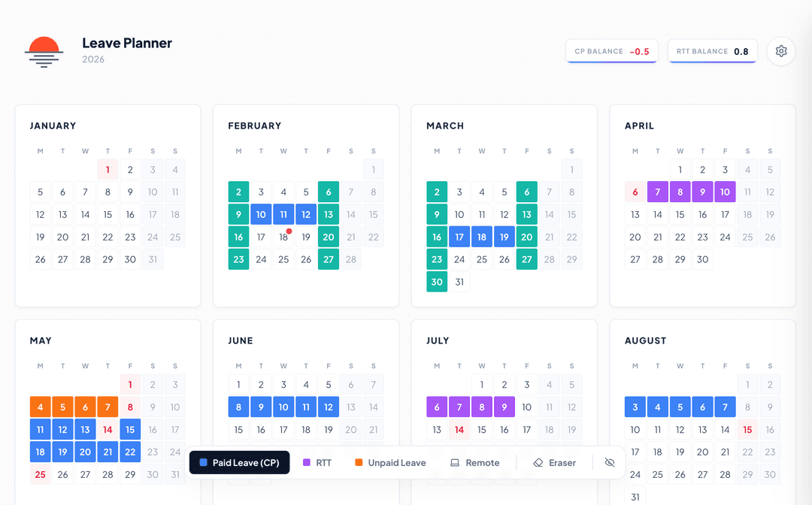Image resolution: width=812 pixels, height=505 pixels.
Task: Click the purple April 7 RTT day
Action: point(658,192)
